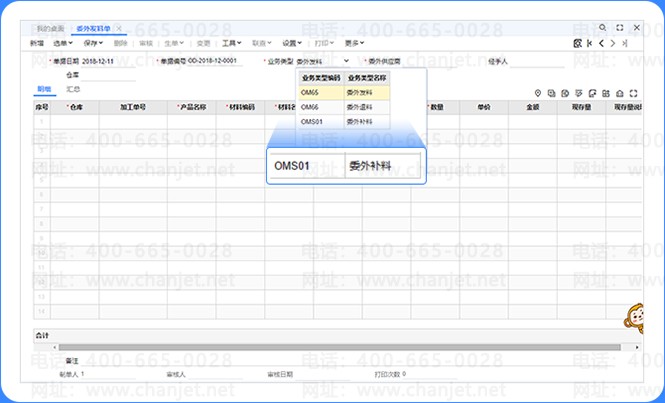
Task: Select OM65 委外发料 in the dropdown list
Action: coord(344,92)
